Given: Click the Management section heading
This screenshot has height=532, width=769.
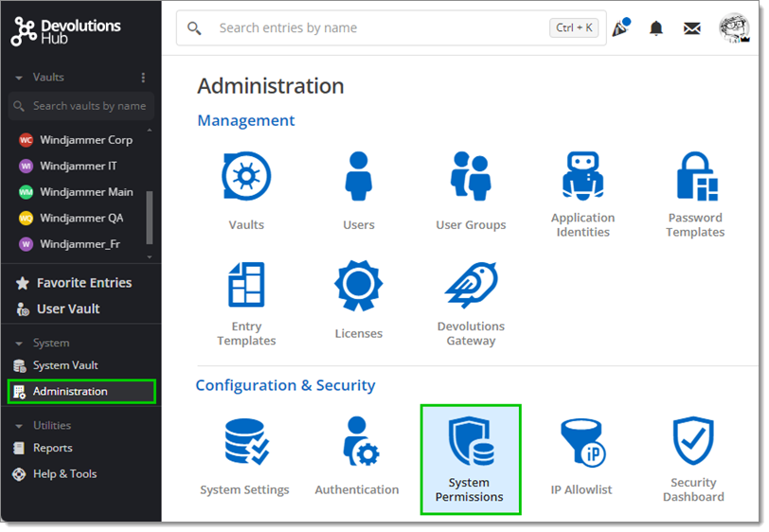Looking at the screenshot, I should 245,120.
